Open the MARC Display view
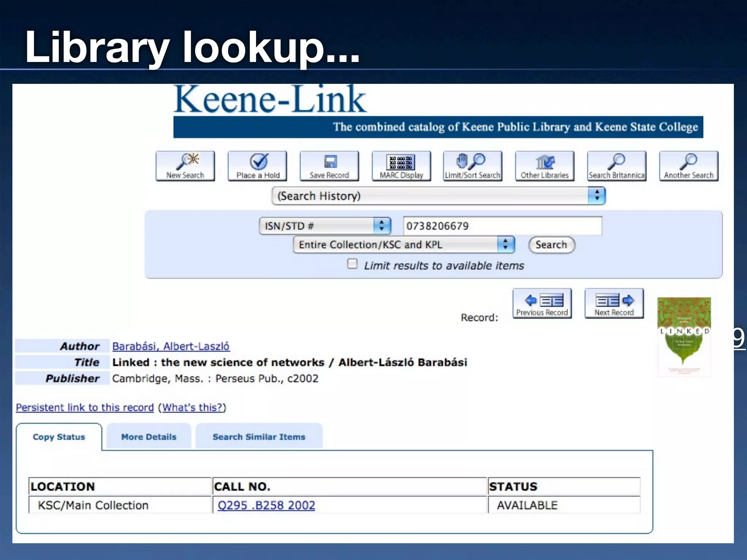The width and height of the screenshot is (747, 560). (401, 166)
